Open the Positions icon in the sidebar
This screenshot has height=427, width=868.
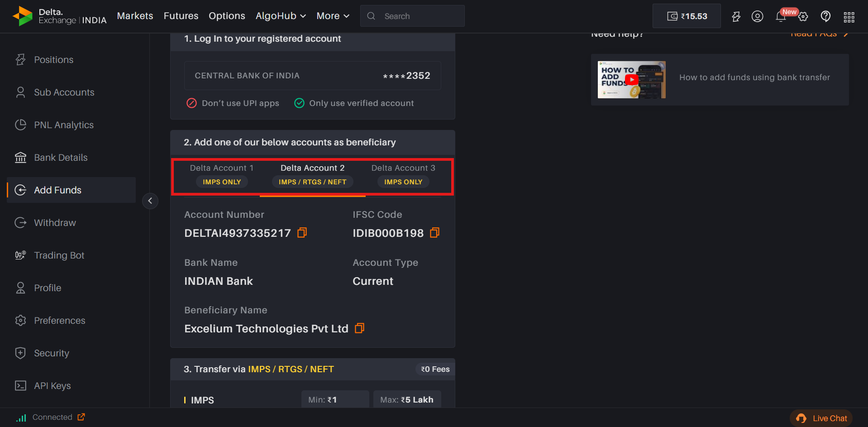coord(20,60)
